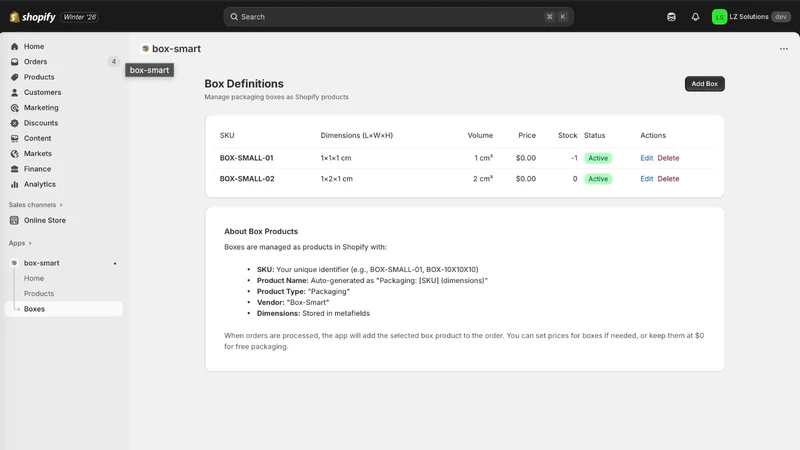Click the Stock column header
The height and width of the screenshot is (450, 800).
point(567,135)
